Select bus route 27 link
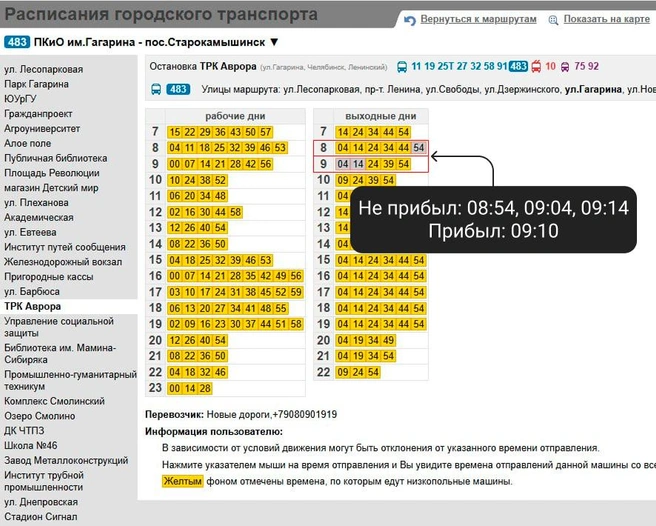This screenshot has height=526, width=656. (462, 66)
